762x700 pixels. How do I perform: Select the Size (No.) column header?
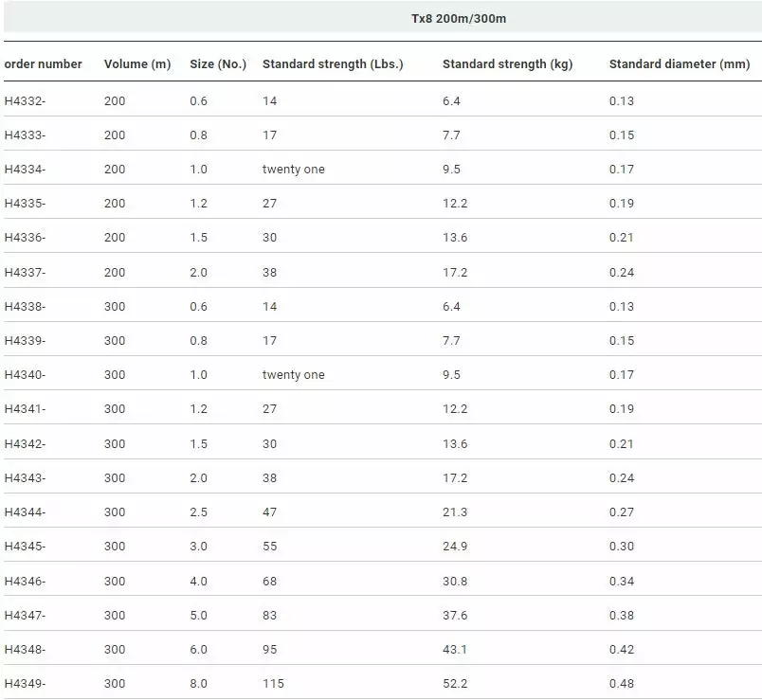click(218, 64)
